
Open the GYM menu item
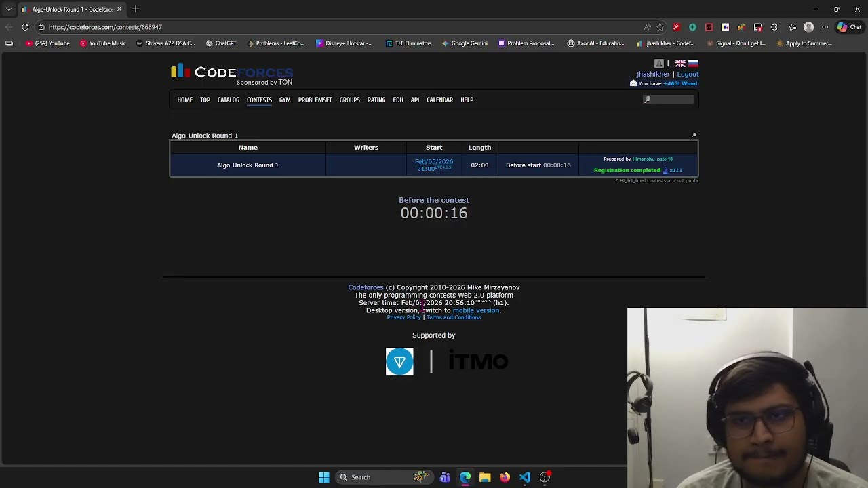[285, 100]
